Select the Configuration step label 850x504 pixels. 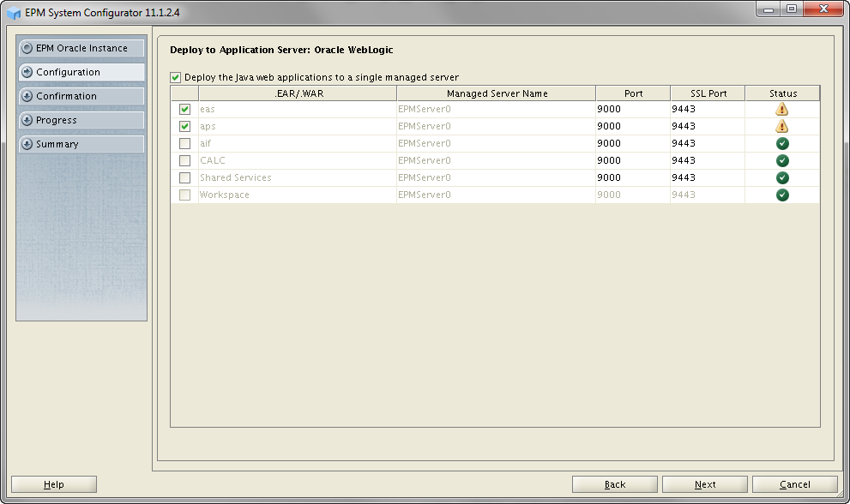[x=68, y=72]
